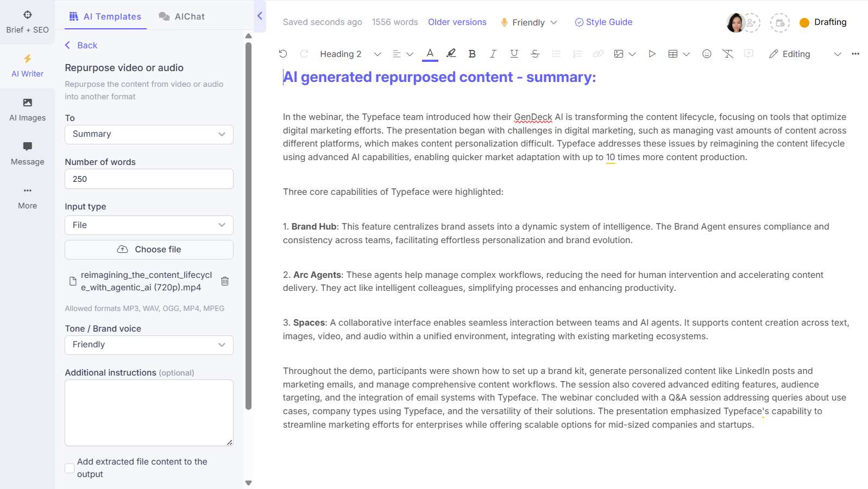Click the 1556 words counter
The image size is (868, 489).
(395, 22)
